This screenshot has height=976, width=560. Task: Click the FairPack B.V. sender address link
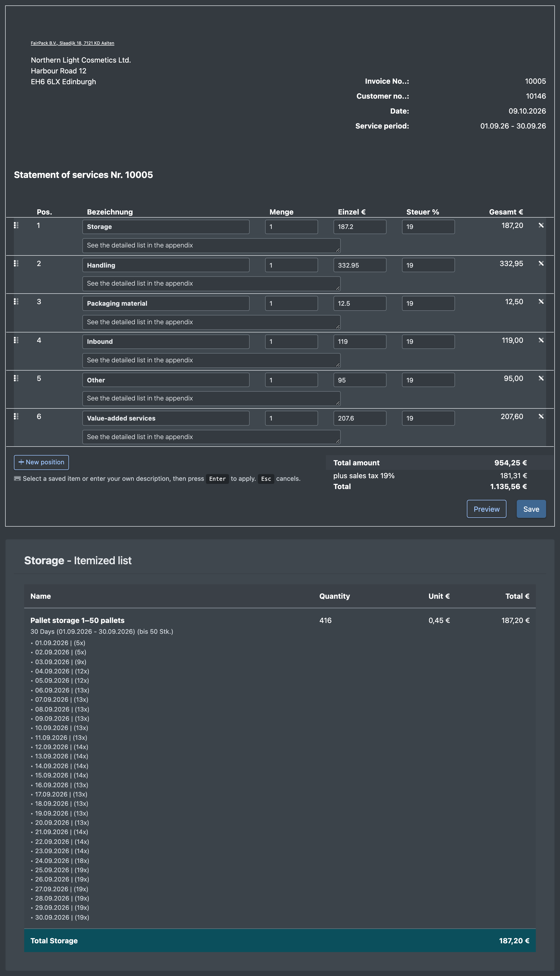(x=72, y=43)
